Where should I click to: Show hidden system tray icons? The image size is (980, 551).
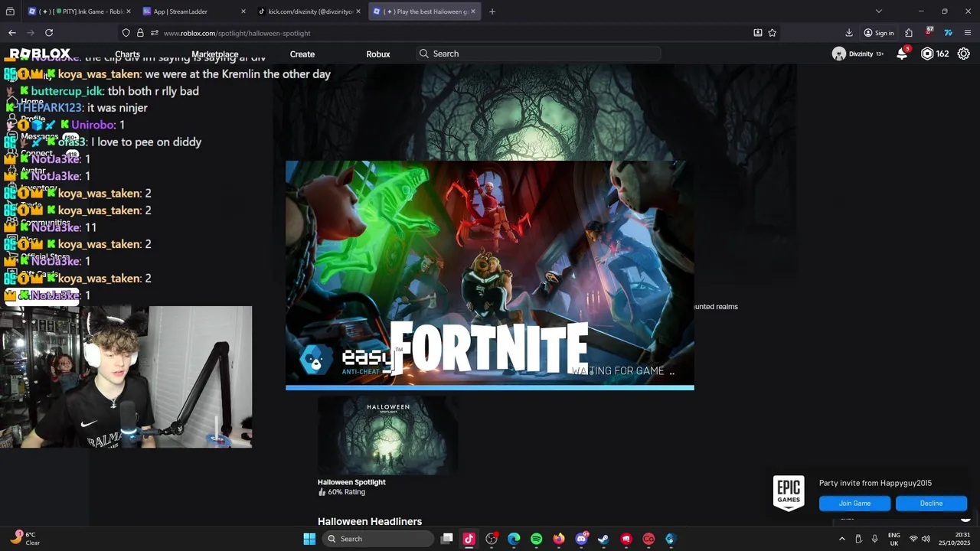coord(841,539)
